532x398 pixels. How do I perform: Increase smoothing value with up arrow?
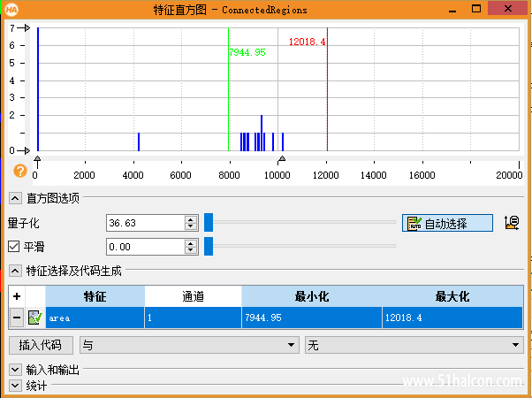pos(191,243)
